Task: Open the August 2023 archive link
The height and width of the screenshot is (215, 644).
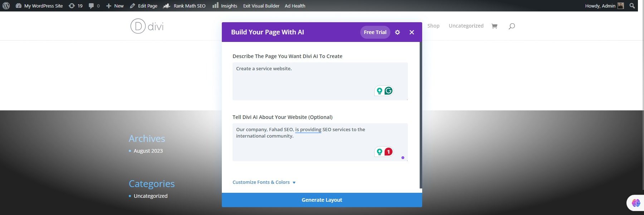Action: (x=148, y=151)
